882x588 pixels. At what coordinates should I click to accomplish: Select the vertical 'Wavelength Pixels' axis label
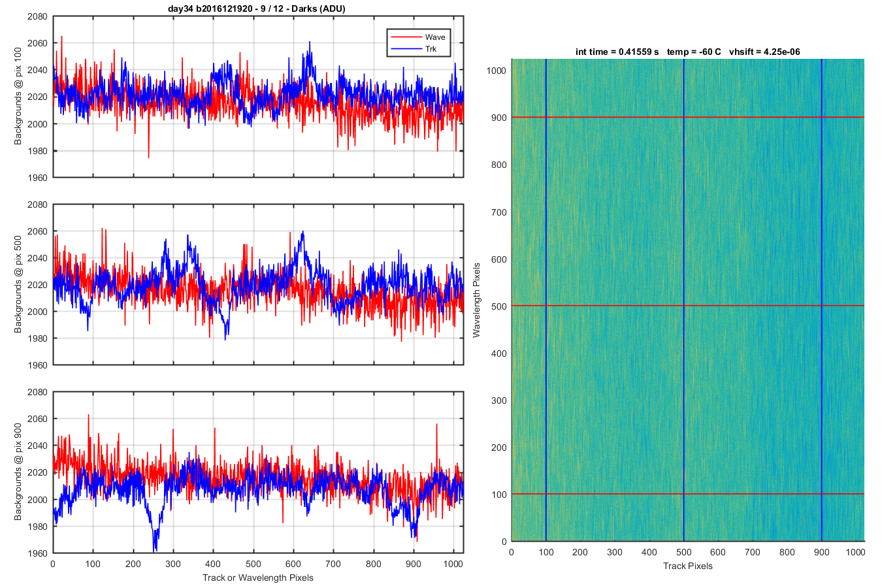click(x=476, y=300)
